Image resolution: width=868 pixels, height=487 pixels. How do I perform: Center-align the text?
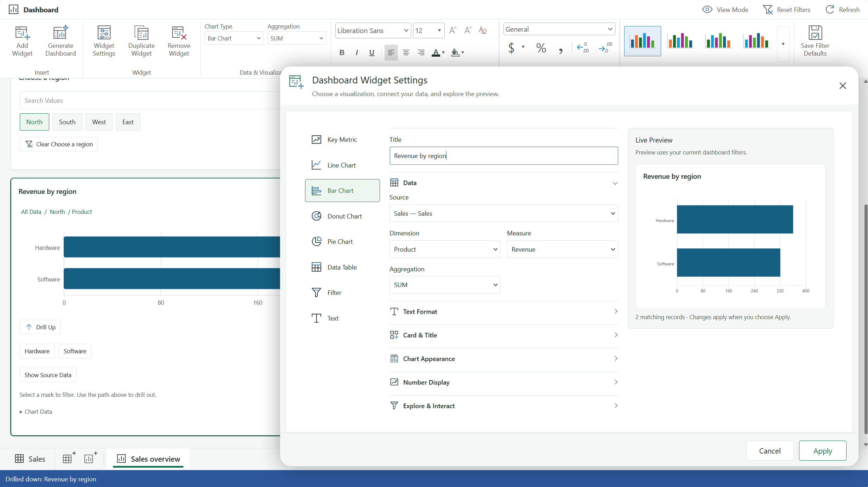406,52
